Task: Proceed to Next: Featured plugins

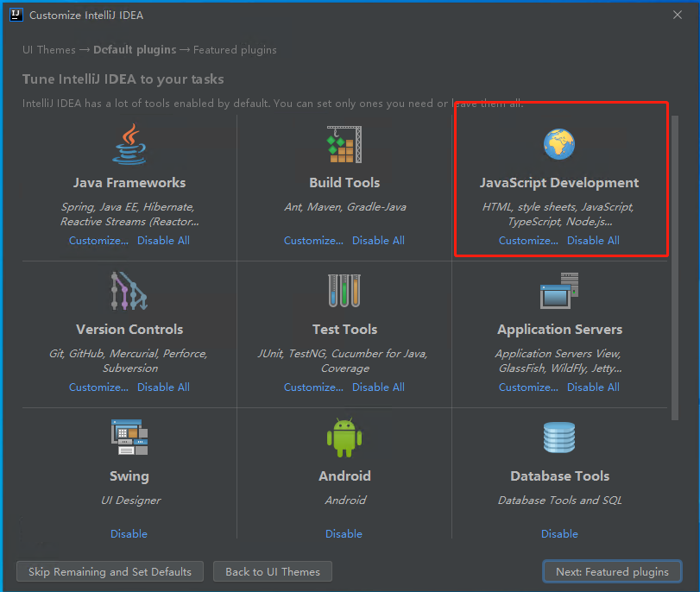Action: 612,571
